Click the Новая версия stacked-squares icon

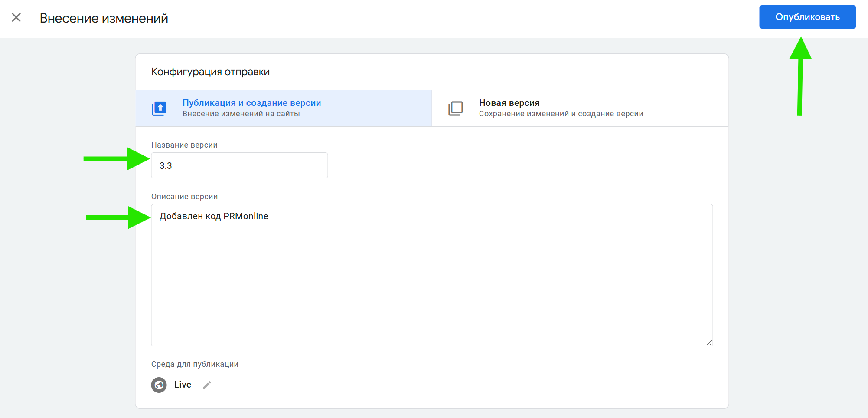point(455,108)
